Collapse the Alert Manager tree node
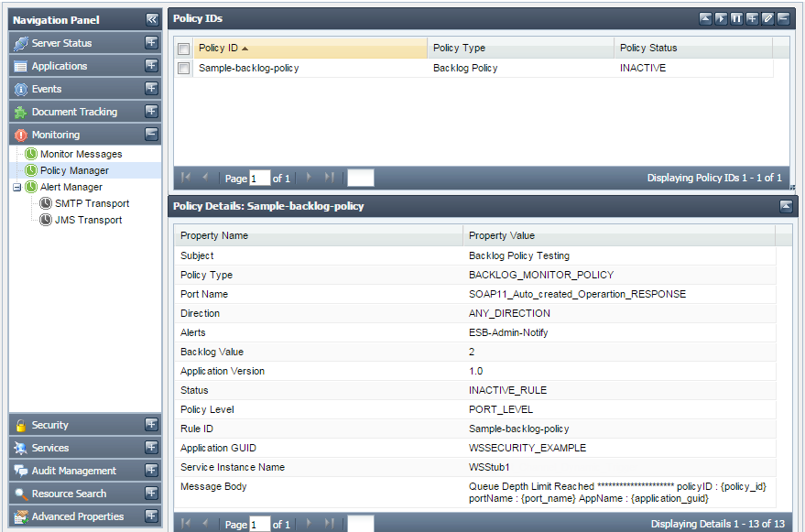This screenshot has width=805, height=532. (x=17, y=187)
